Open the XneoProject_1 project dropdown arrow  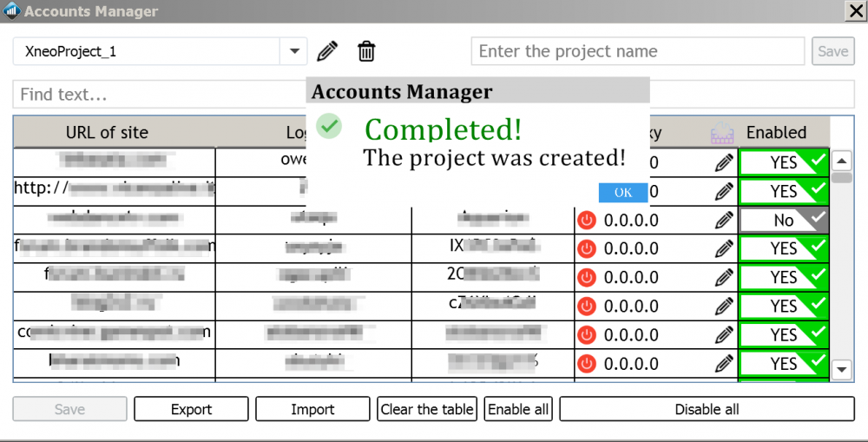(294, 51)
